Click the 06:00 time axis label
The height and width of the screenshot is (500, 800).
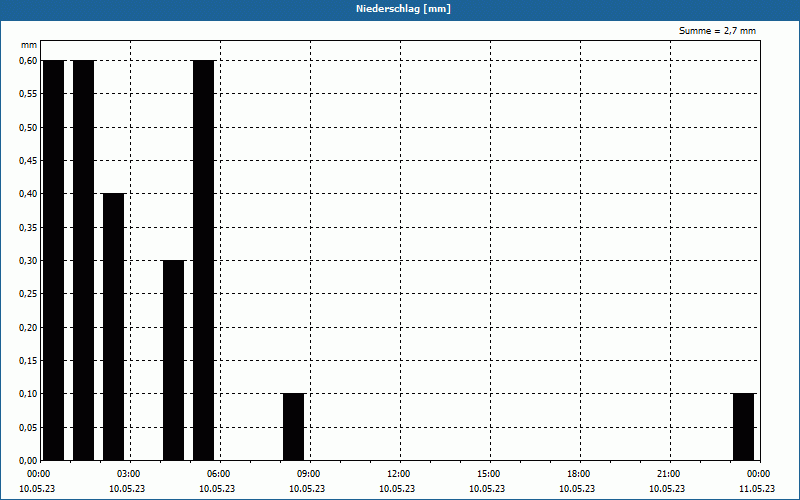click(x=220, y=474)
